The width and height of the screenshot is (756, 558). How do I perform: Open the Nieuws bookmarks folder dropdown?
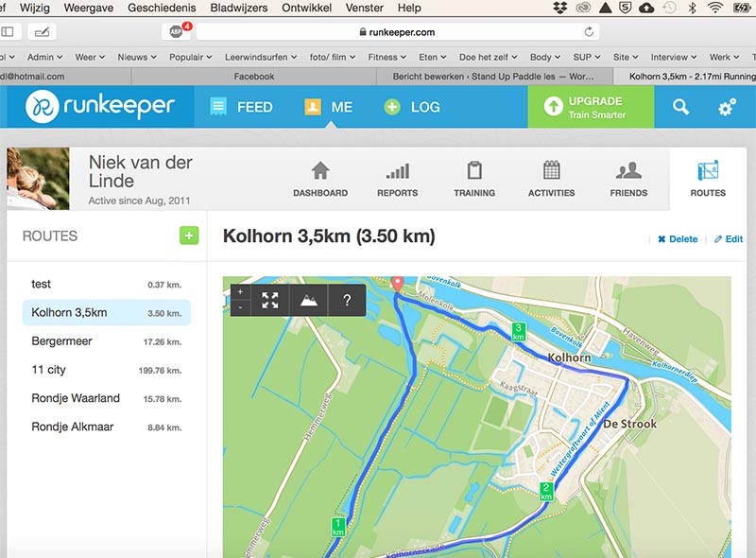pyautogui.click(x=136, y=57)
